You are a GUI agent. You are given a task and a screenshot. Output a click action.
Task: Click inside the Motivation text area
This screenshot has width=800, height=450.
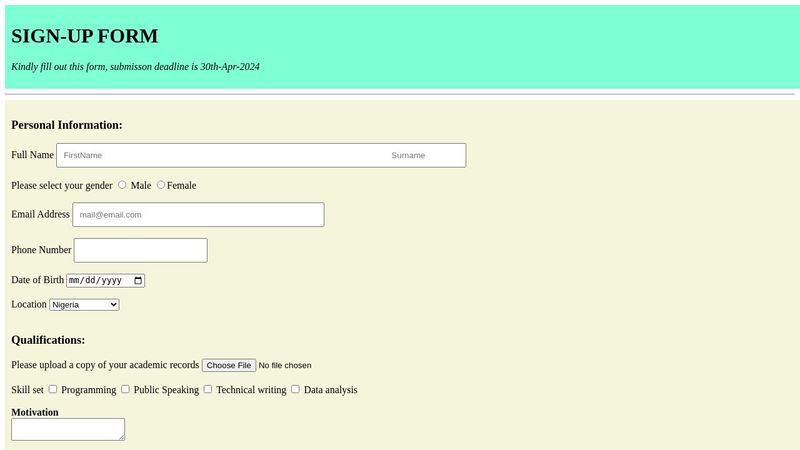pyautogui.click(x=67, y=429)
